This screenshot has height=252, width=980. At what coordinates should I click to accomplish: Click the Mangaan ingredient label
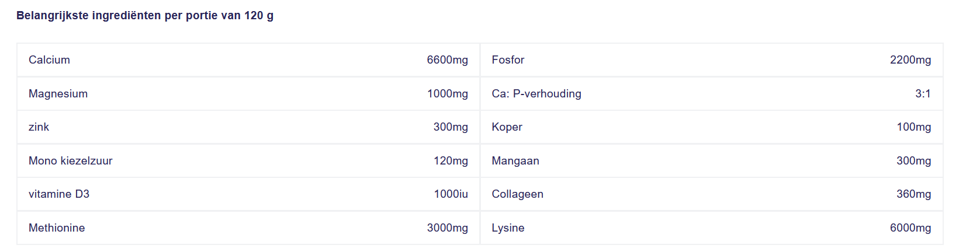(515, 161)
